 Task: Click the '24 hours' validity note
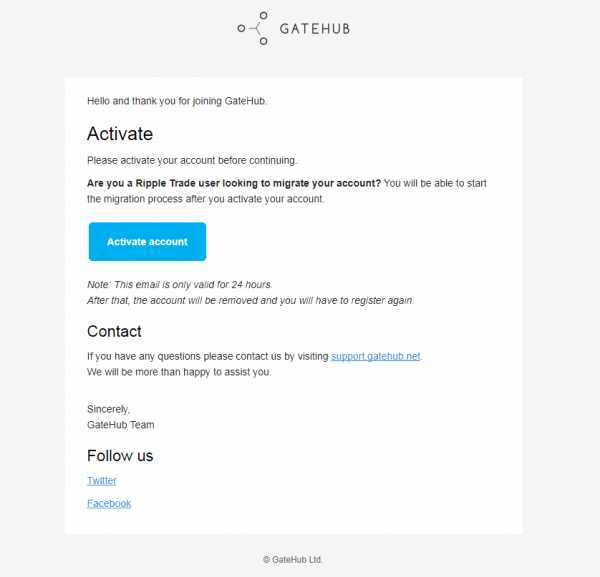click(x=180, y=285)
